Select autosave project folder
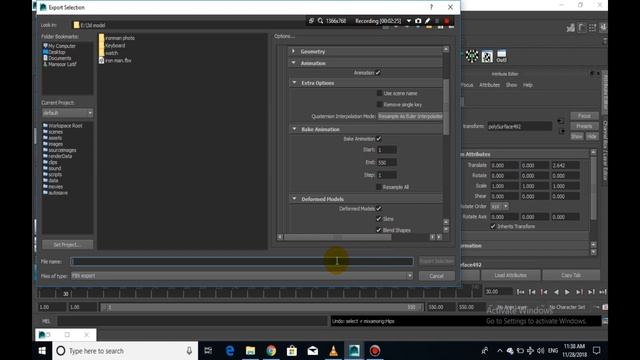The width and height of the screenshot is (640, 360). tap(56, 193)
